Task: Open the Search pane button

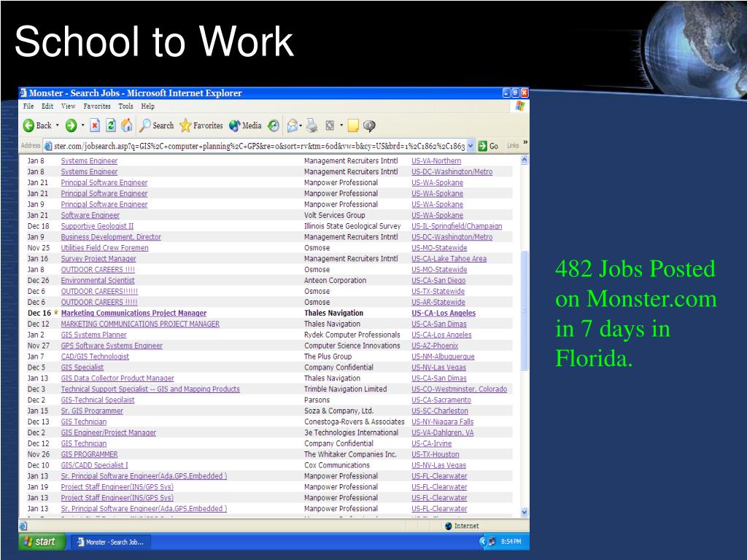Action: (x=156, y=125)
